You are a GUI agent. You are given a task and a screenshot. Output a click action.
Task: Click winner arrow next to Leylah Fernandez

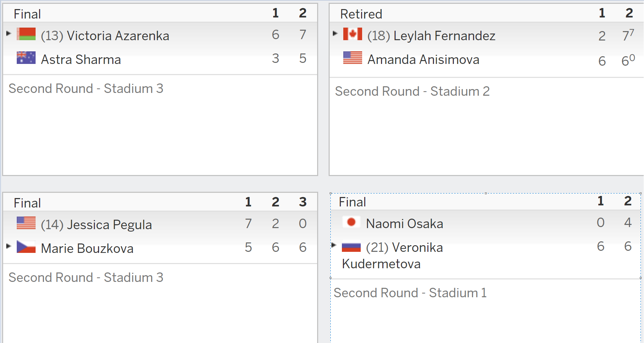[335, 34]
